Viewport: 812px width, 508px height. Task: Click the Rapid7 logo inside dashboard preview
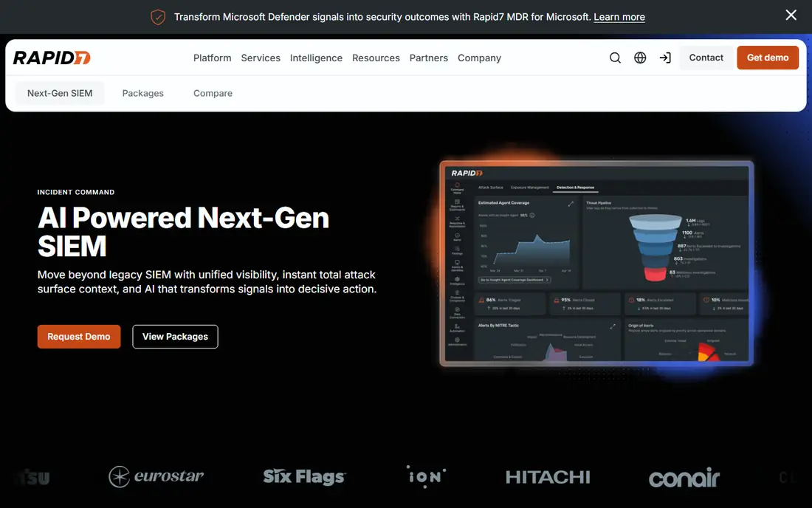click(x=467, y=173)
